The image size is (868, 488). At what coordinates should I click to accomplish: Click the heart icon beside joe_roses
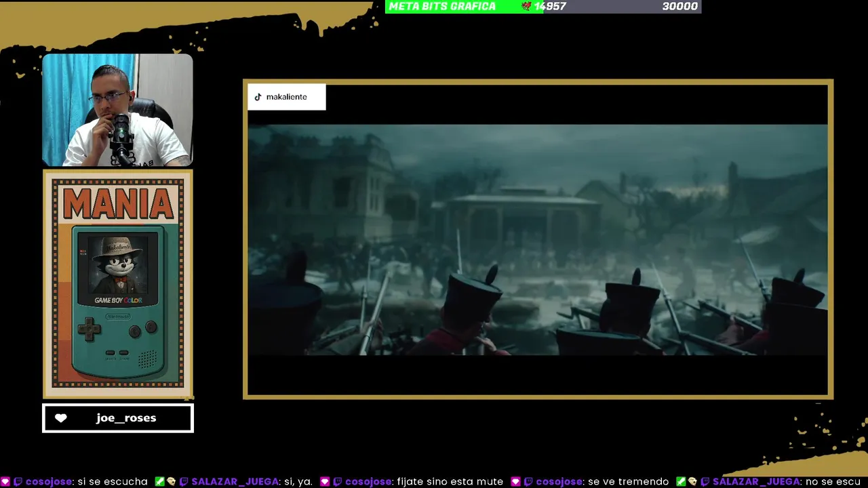(x=61, y=418)
